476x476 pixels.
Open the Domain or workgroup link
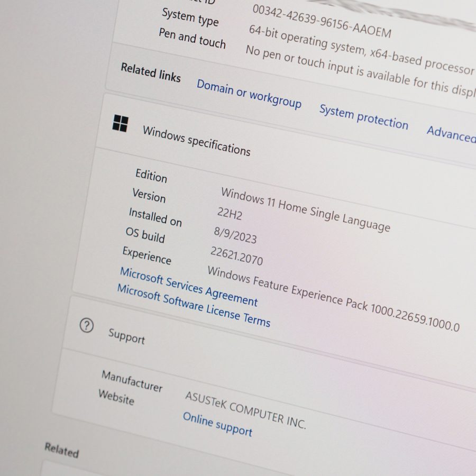(249, 94)
